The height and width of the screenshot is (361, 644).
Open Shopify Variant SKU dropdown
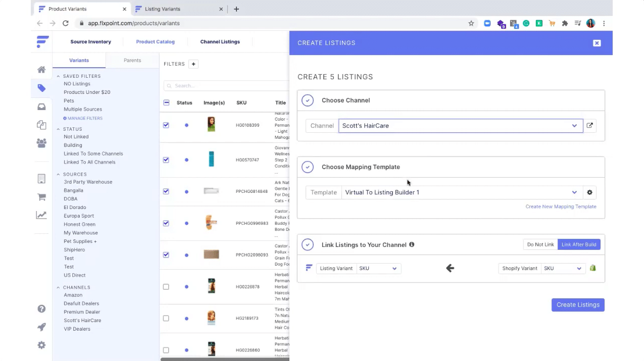[563, 269]
